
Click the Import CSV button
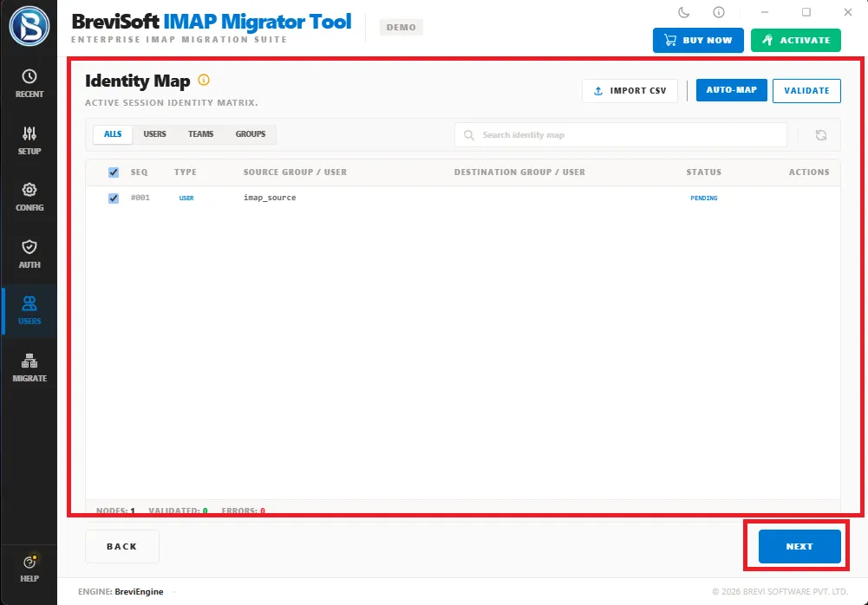pyautogui.click(x=630, y=91)
